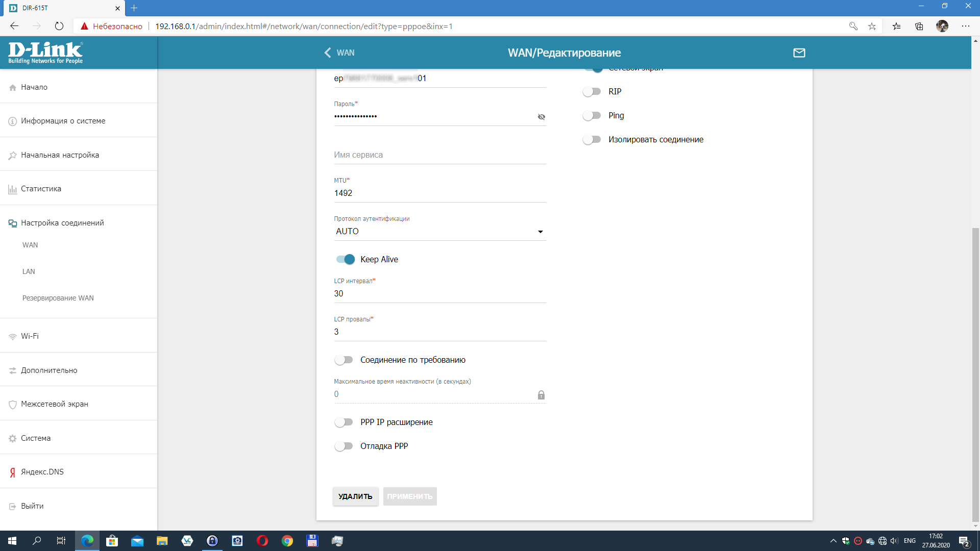
Task: Disable the Keep Alive toggle
Action: pos(346,259)
